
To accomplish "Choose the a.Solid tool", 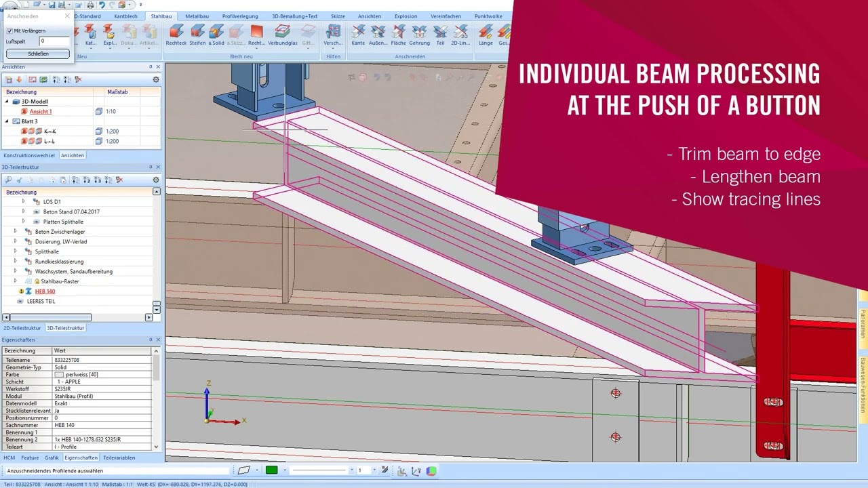I will [x=216, y=35].
